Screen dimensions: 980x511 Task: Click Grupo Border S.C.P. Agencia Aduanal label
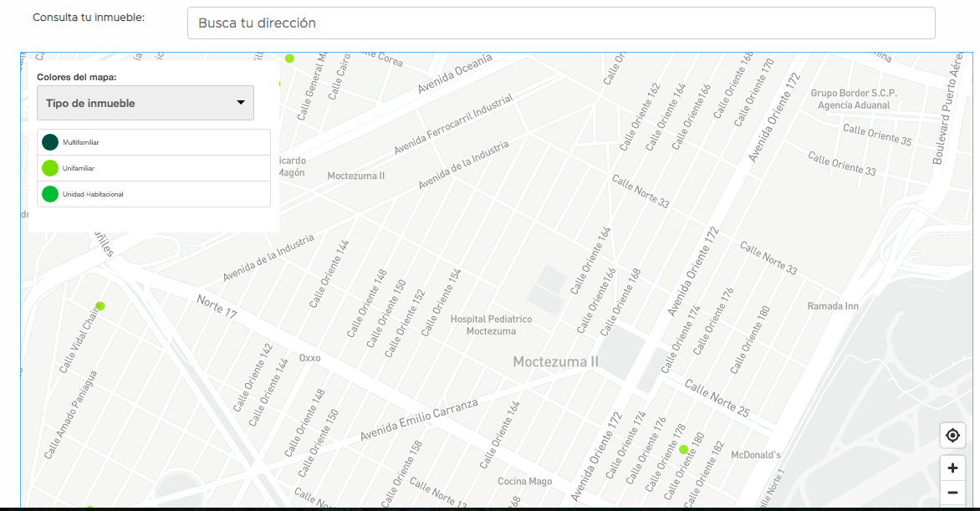click(x=853, y=100)
